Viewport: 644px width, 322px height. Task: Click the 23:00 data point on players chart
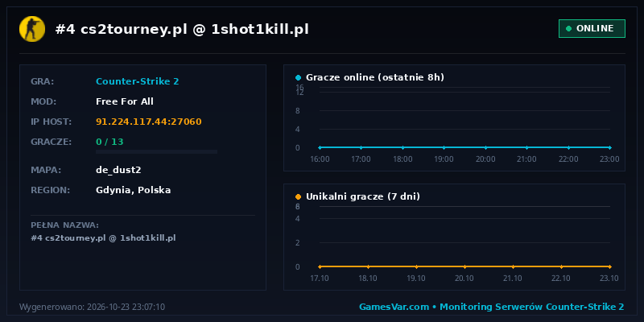(x=610, y=147)
